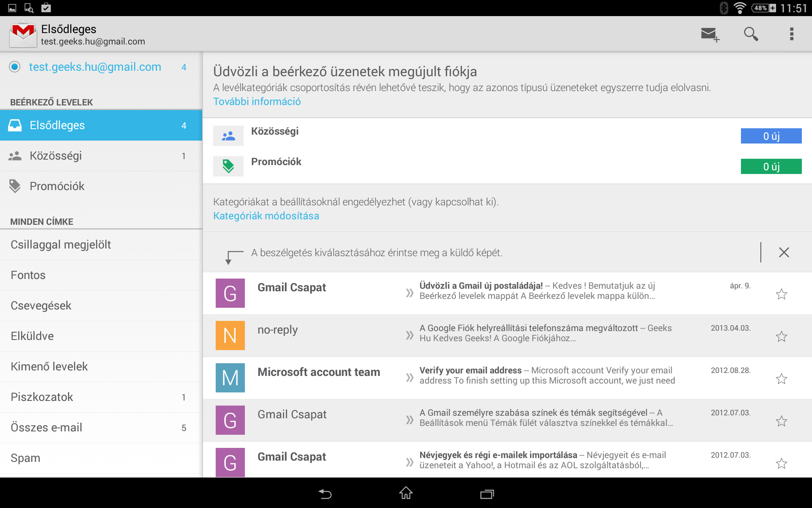Tap the Promóciók green tag icon
This screenshot has height=508, width=812.
pos(228,166)
